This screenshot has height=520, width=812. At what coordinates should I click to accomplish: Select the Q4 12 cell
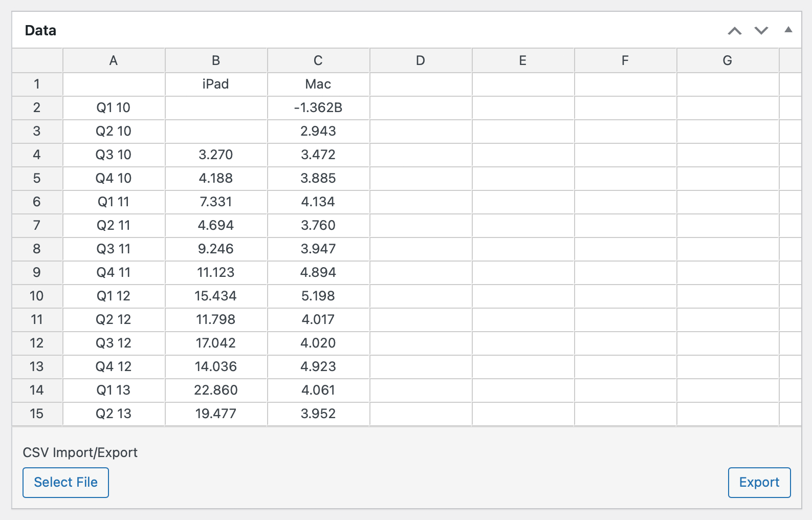click(x=114, y=366)
